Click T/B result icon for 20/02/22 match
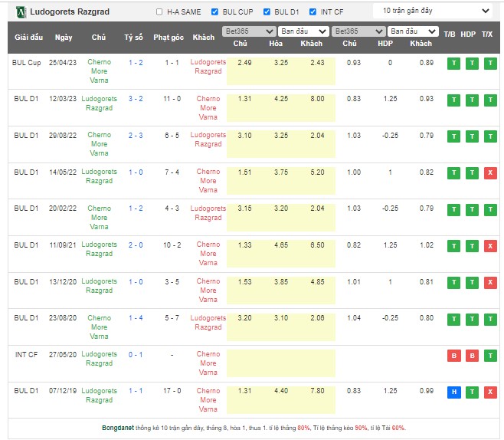504x440 pixels. 453,210
